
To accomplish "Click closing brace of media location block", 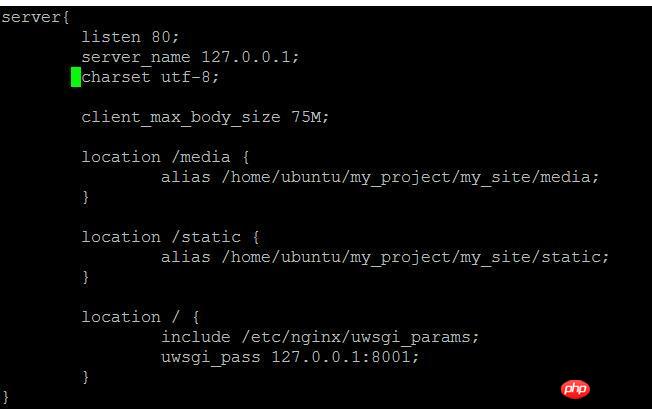I will 85,197.
